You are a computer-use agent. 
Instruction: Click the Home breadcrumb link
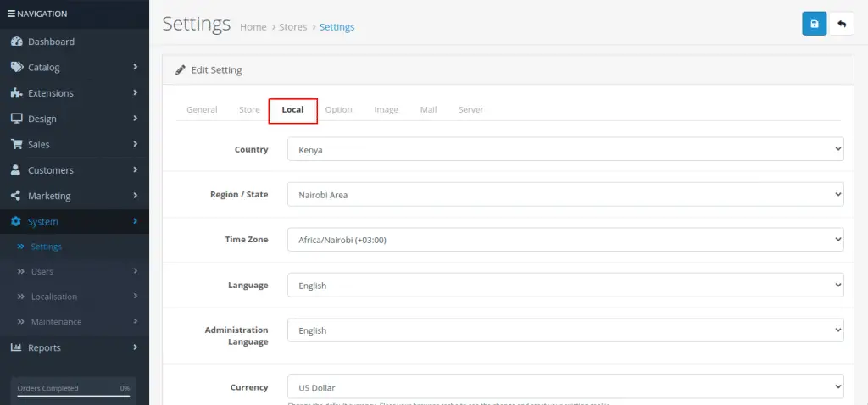[x=253, y=26]
